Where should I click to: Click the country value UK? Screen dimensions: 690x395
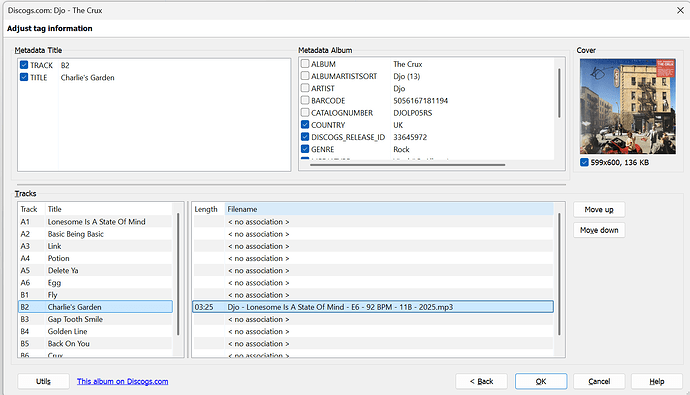pos(398,125)
